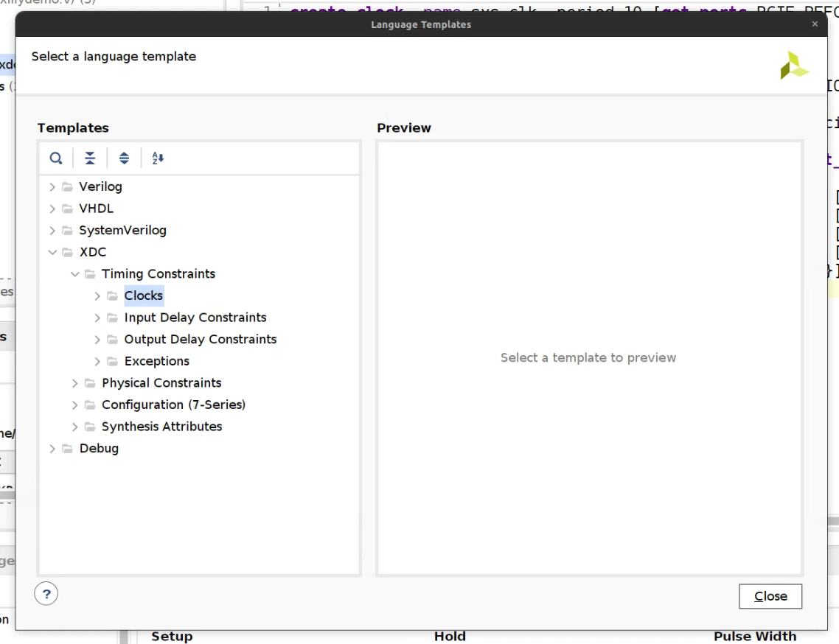Expand the VHDL templates node
Viewport: 839px width, 644px height.
(52, 209)
